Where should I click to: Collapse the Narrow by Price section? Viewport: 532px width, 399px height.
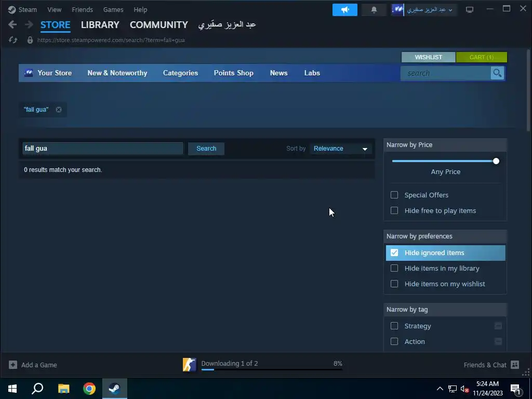[x=445, y=145]
